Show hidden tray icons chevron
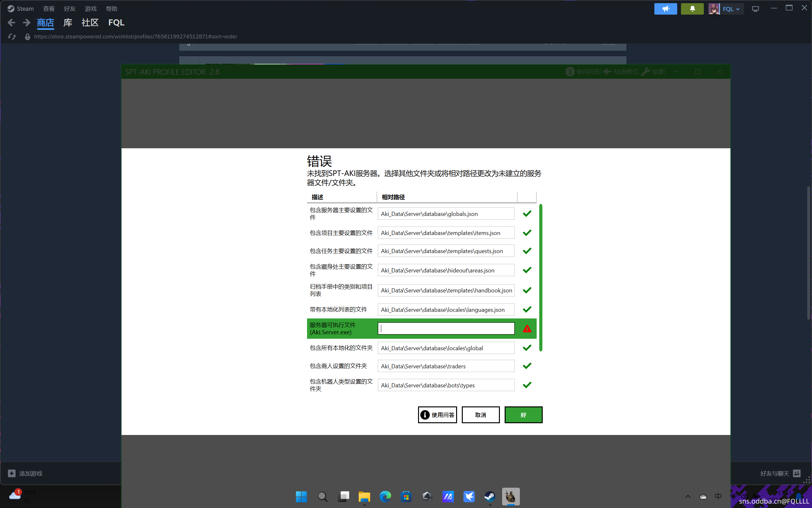This screenshot has height=508, width=812. coord(688,496)
